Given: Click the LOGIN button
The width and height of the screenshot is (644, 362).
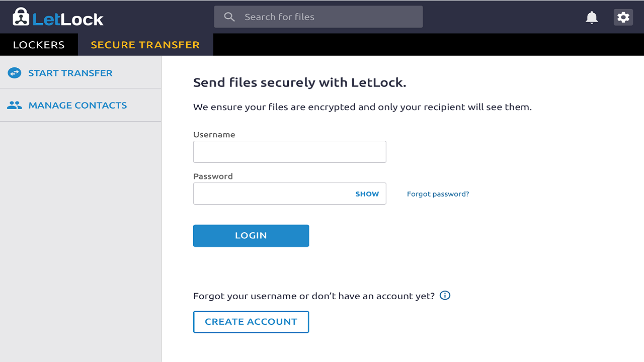Looking at the screenshot, I should [x=251, y=235].
